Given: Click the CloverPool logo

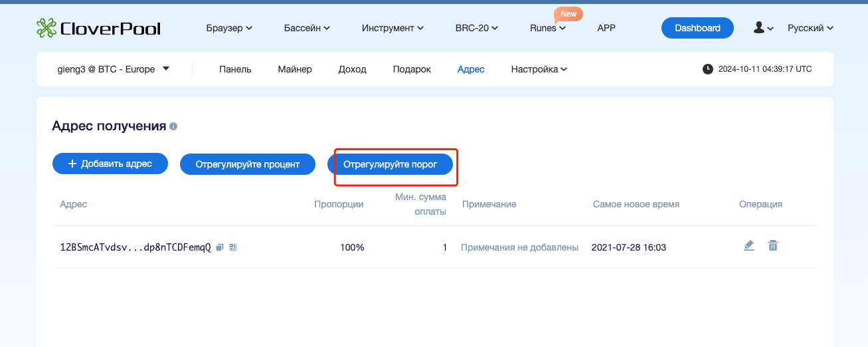Looking at the screenshot, I should (x=98, y=28).
